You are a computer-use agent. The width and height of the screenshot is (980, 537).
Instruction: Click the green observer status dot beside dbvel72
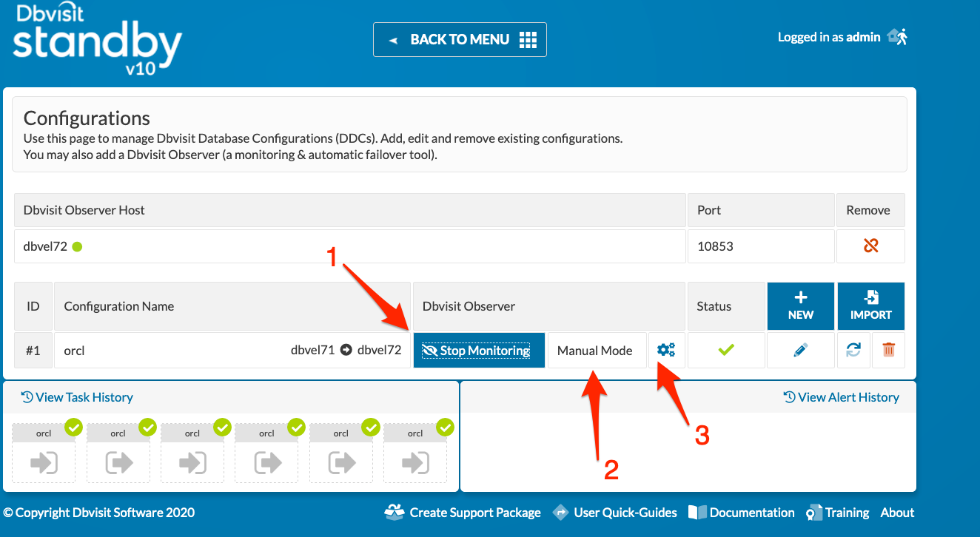pos(77,246)
